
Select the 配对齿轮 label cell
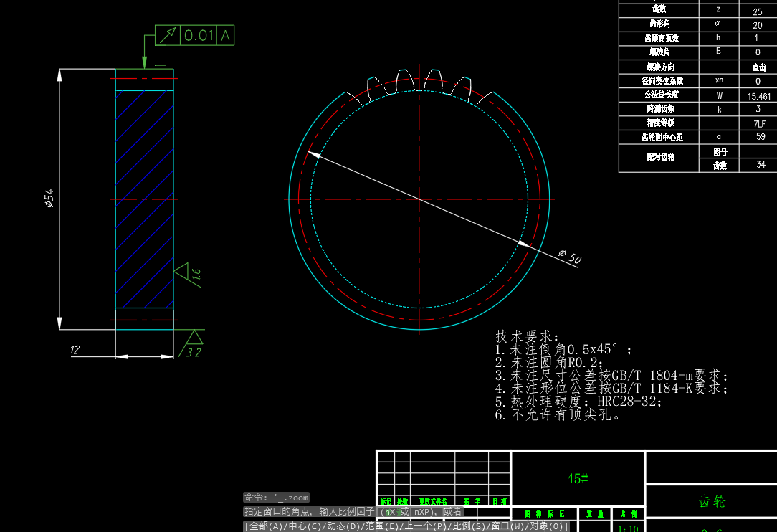[659, 158]
